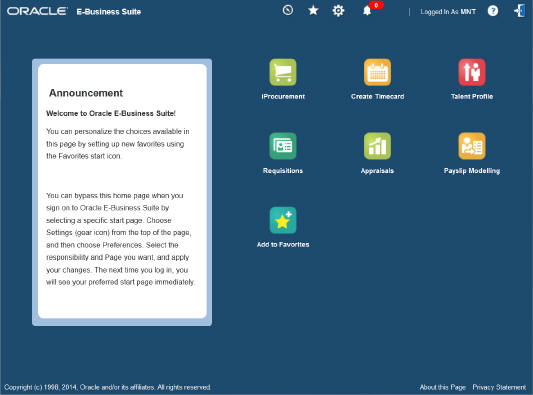This screenshot has height=395, width=533.
Task: Open the Talent Profile icon
Action: (472, 72)
